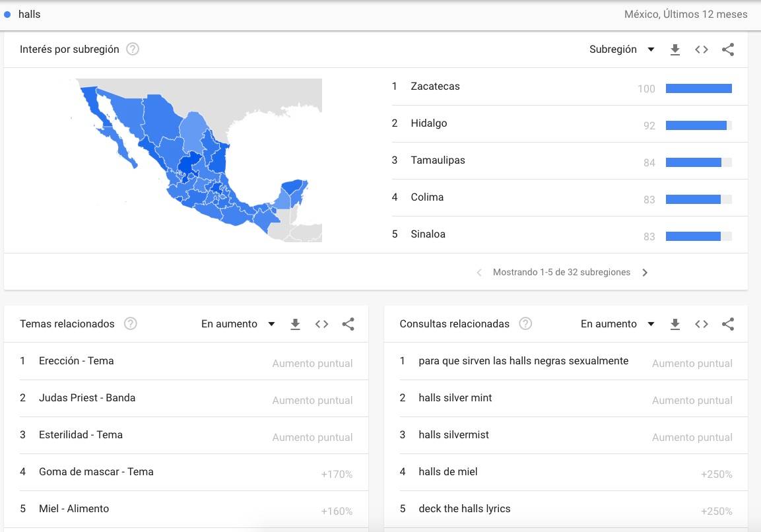Open the Subregión dropdown
The image size is (761, 532).
pyautogui.click(x=620, y=49)
